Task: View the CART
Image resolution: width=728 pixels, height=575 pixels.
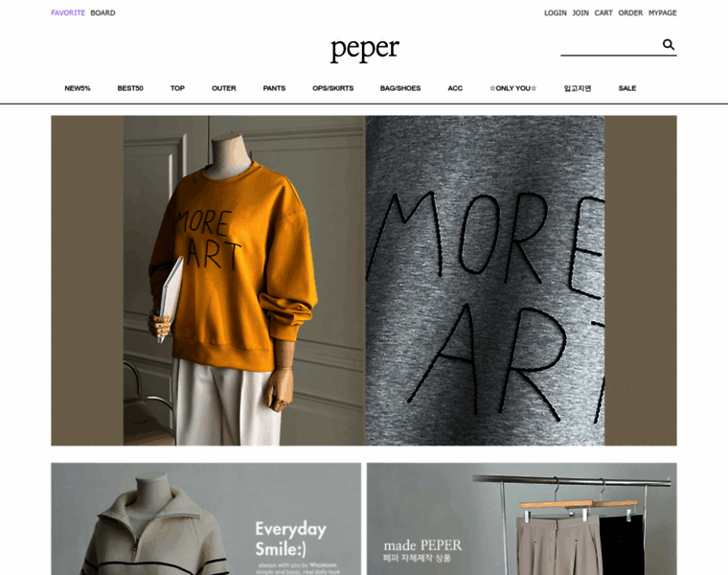Action: click(603, 13)
